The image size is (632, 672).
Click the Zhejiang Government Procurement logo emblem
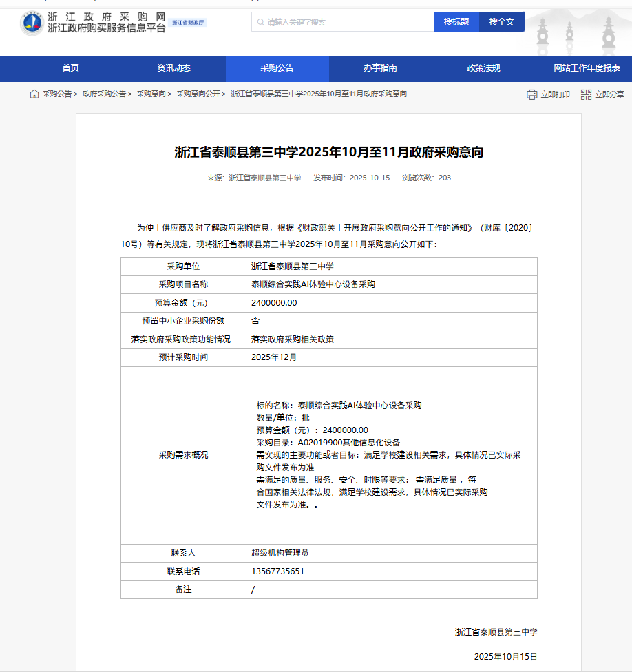click(31, 23)
